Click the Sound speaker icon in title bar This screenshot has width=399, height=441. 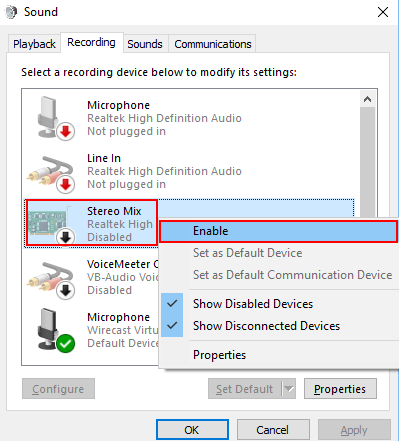(x=11, y=12)
